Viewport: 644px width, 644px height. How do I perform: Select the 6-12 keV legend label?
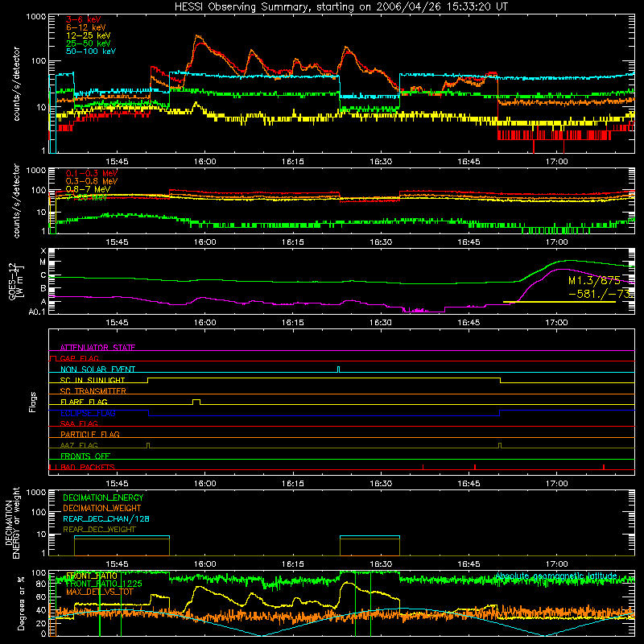[85, 27]
